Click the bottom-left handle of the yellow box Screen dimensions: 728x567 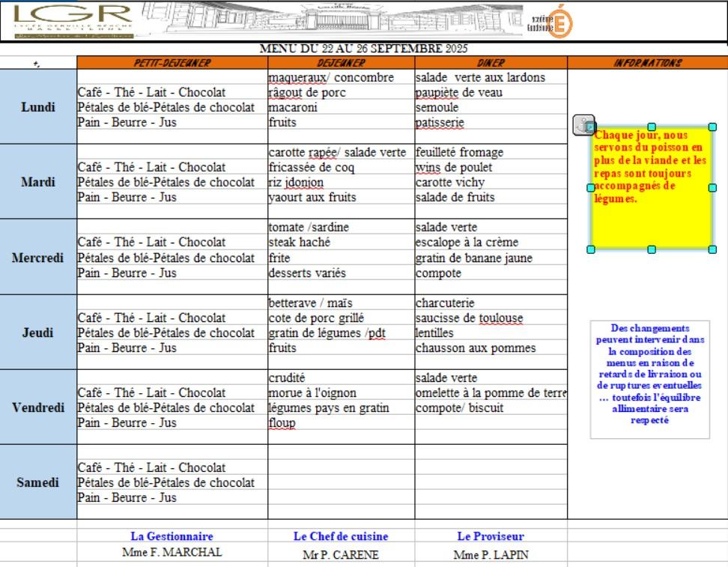(591, 249)
